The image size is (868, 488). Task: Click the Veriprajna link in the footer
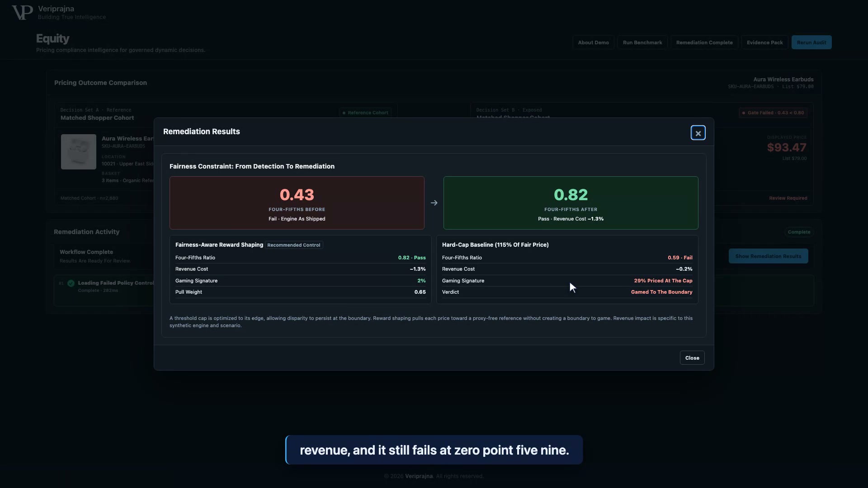pos(419,476)
